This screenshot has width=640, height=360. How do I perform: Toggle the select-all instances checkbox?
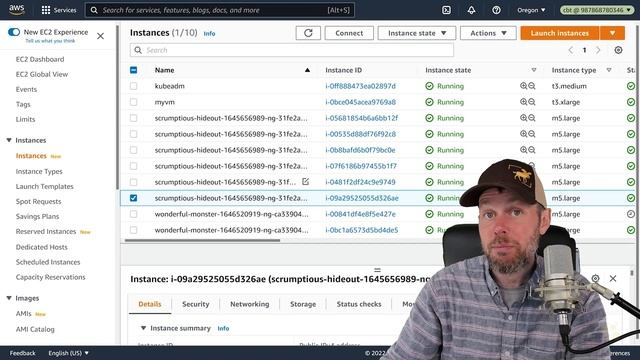[x=133, y=70]
